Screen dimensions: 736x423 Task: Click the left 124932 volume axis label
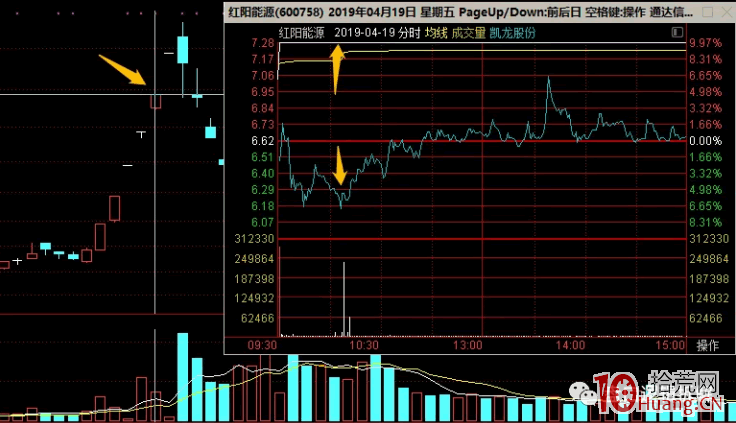(x=254, y=298)
